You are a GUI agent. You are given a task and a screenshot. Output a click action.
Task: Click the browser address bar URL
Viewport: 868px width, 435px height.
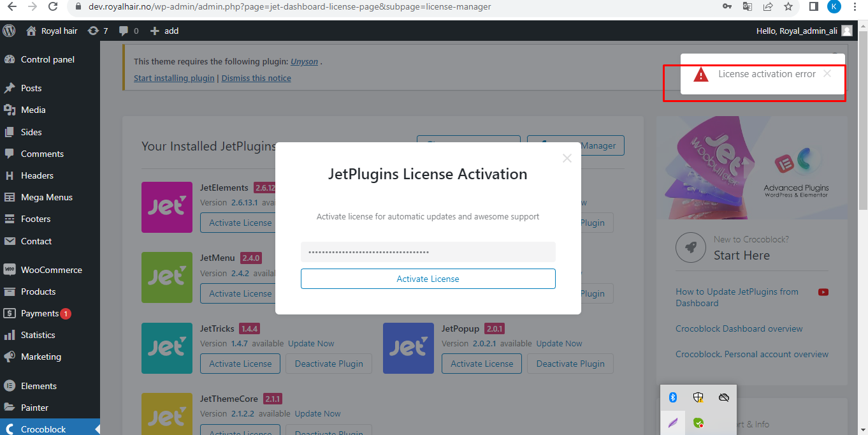point(289,6)
